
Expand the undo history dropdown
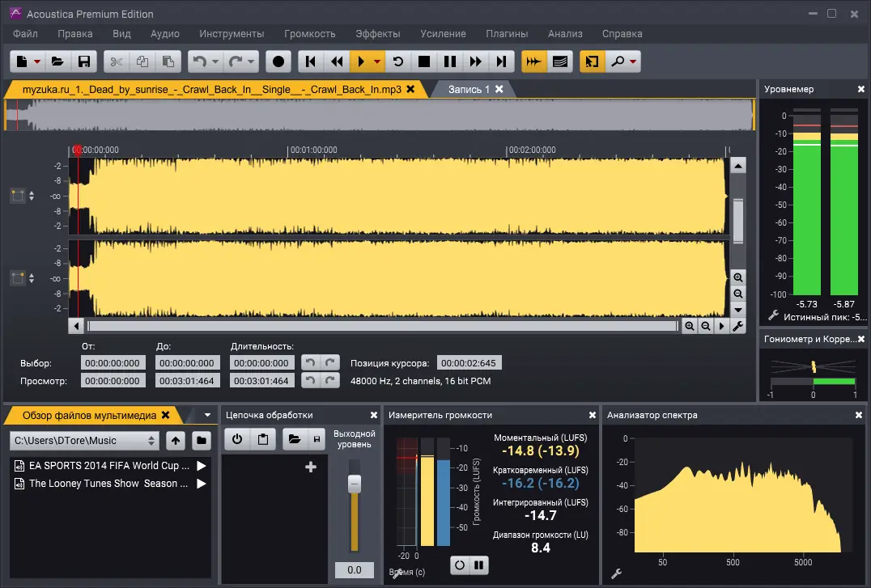click(x=215, y=61)
